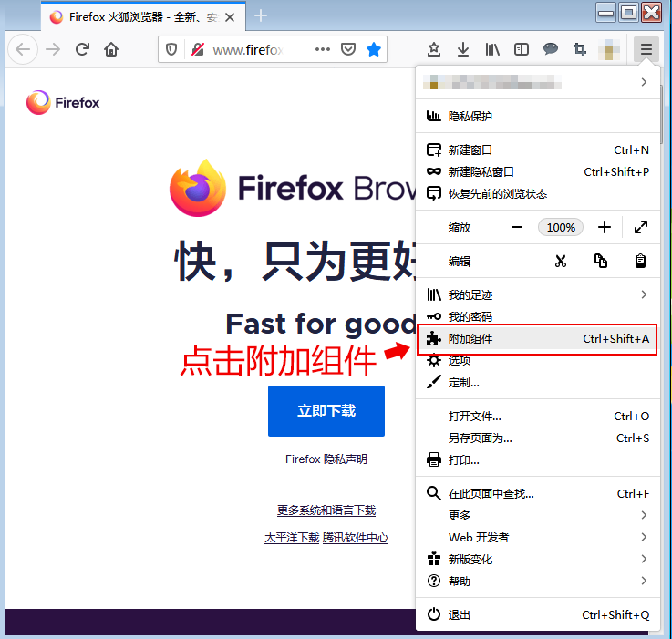Open the bookmarks menu toolbar icon

(x=434, y=50)
